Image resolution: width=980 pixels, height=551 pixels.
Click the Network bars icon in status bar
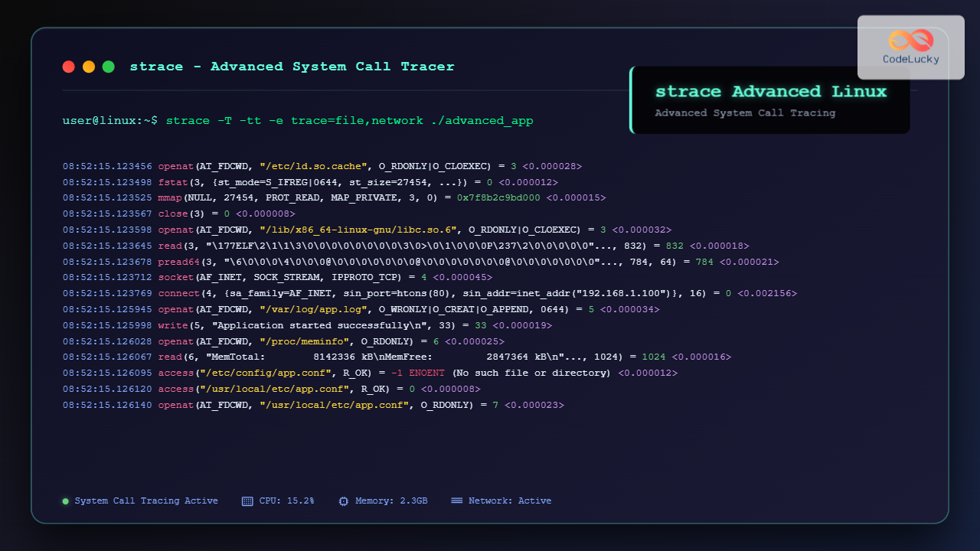[457, 501]
